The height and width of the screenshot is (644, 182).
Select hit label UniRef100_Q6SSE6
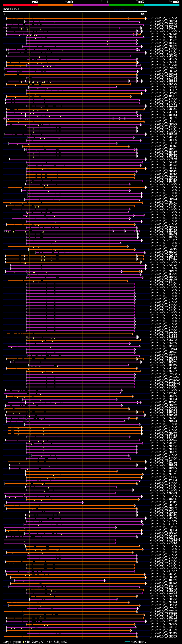[163, 62]
